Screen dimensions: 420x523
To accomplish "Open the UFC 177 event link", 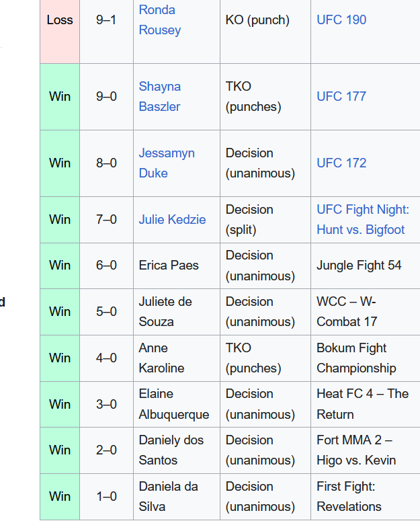I will click(x=341, y=96).
